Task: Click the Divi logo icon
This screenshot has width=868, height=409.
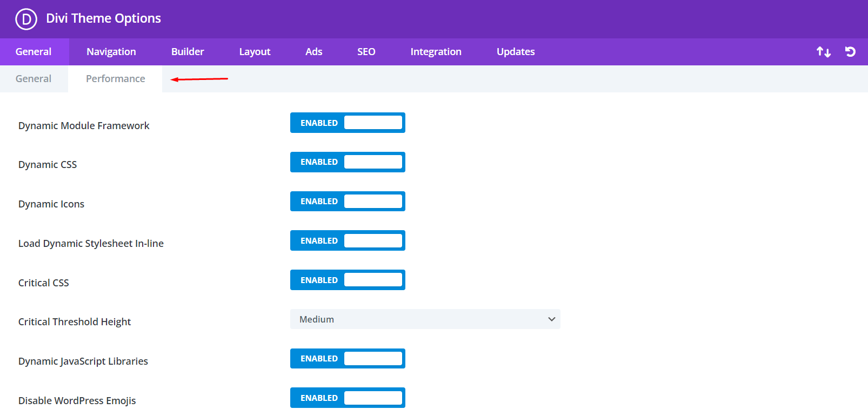Action: [x=26, y=19]
